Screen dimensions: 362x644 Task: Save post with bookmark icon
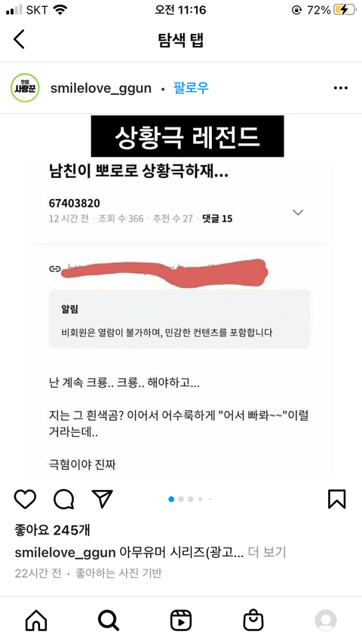[x=336, y=499]
